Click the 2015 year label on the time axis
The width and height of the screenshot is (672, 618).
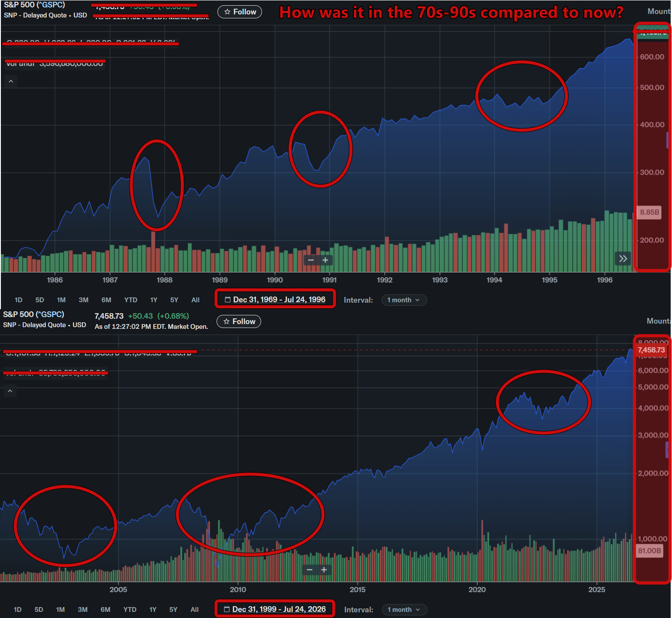358,590
